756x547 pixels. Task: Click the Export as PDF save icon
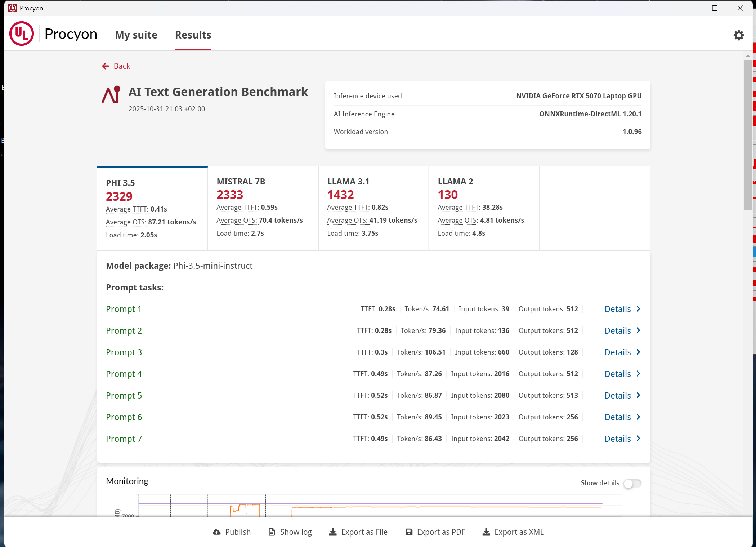click(x=409, y=532)
